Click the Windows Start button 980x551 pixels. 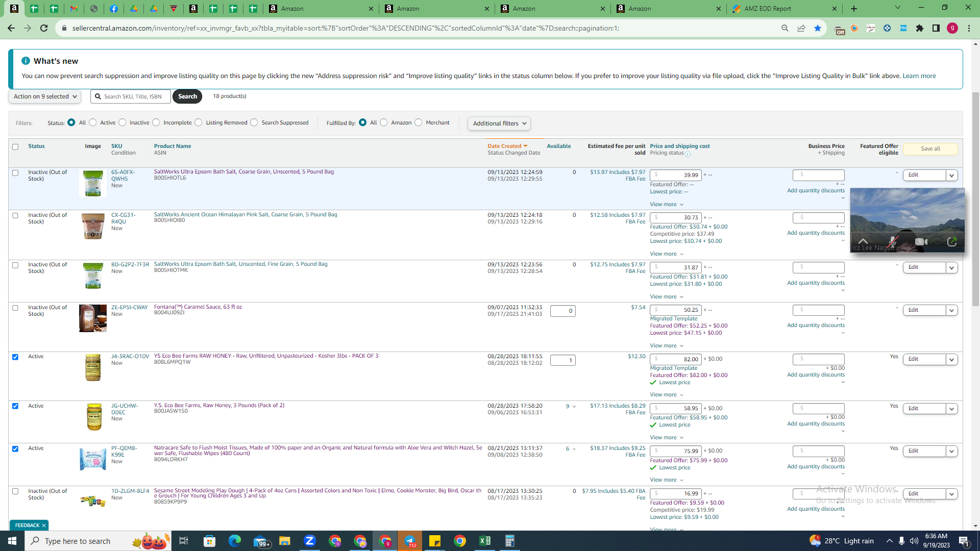coord(12,541)
